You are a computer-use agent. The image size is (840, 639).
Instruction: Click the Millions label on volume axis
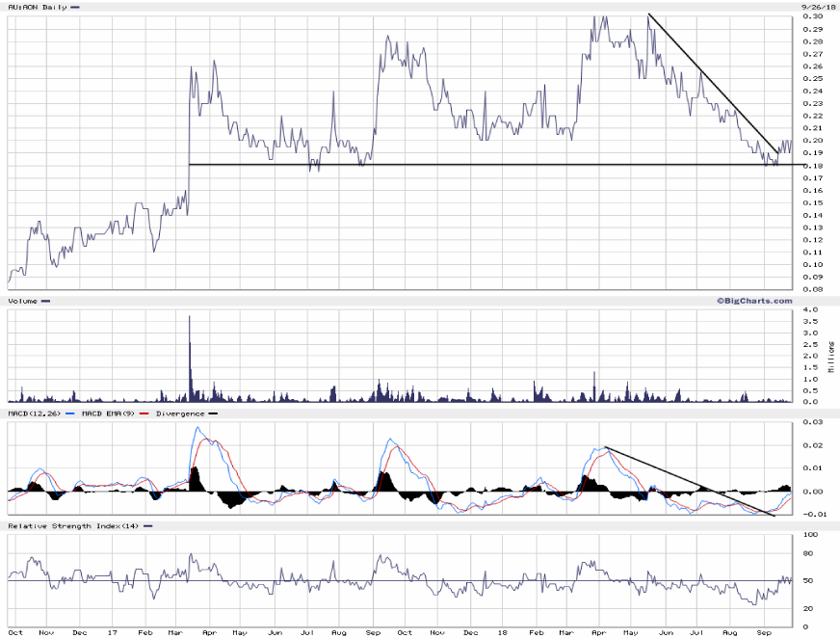[831, 356]
